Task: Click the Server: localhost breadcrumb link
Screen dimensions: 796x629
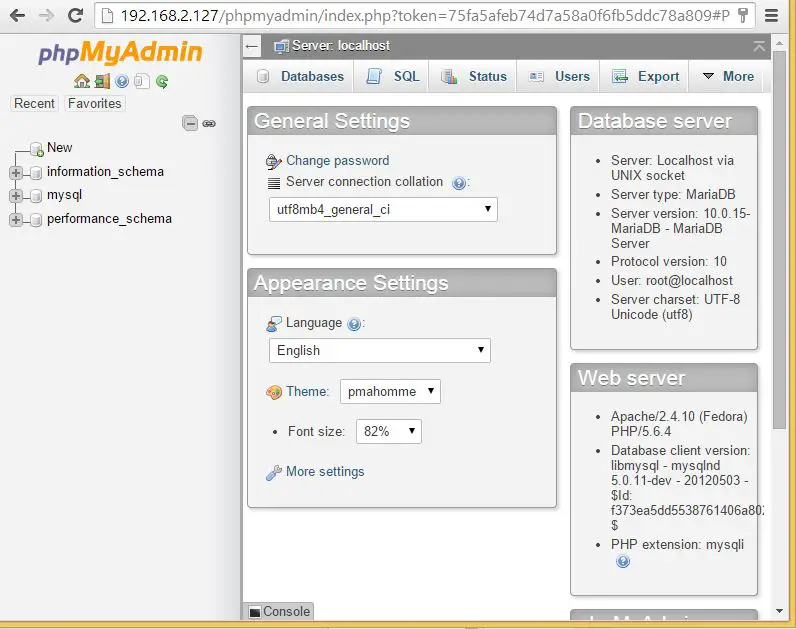Action: (341, 46)
